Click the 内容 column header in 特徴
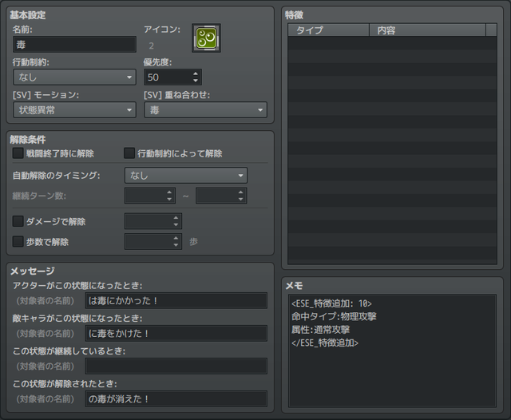The height and width of the screenshot is (420, 511). click(427, 30)
